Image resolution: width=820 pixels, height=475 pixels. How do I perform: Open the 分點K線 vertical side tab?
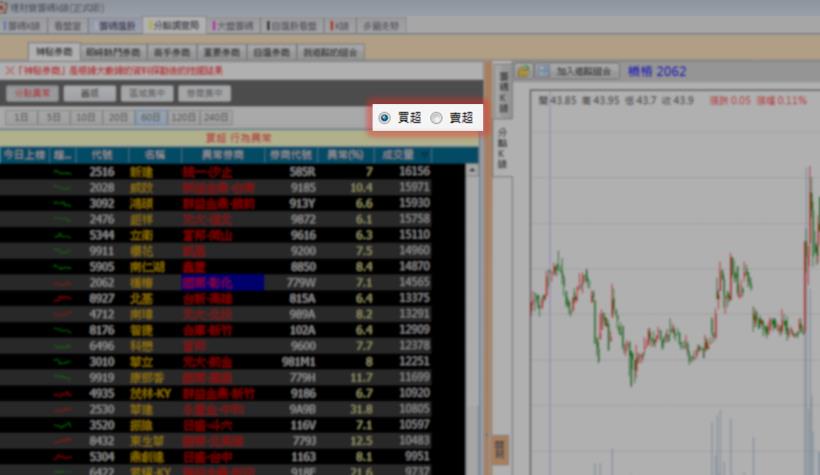coord(503,148)
